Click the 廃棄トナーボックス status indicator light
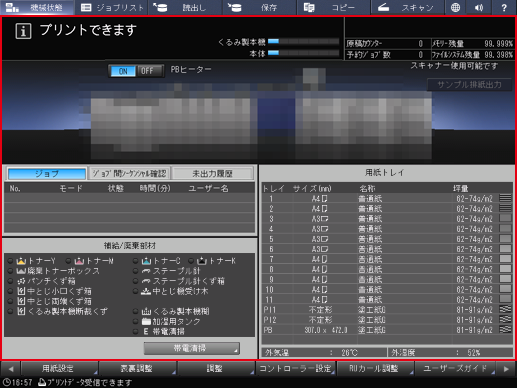This screenshot has height=388, width=517. pyautogui.click(x=10, y=271)
